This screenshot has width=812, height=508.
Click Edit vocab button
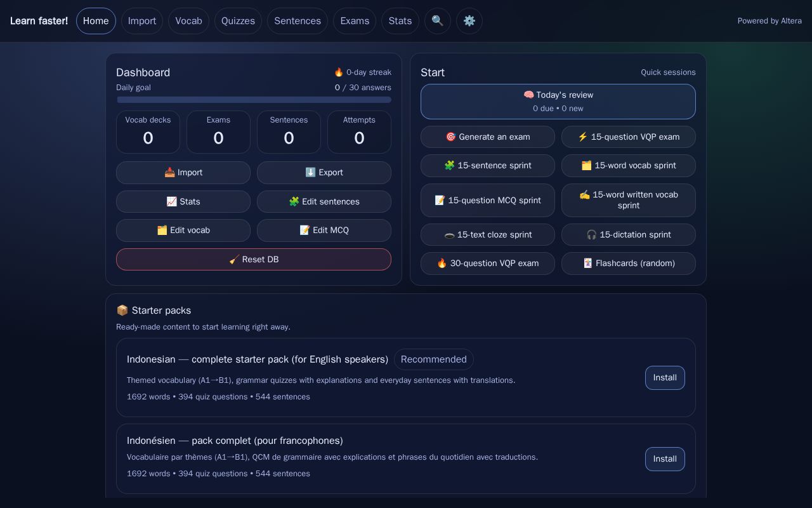tap(183, 231)
